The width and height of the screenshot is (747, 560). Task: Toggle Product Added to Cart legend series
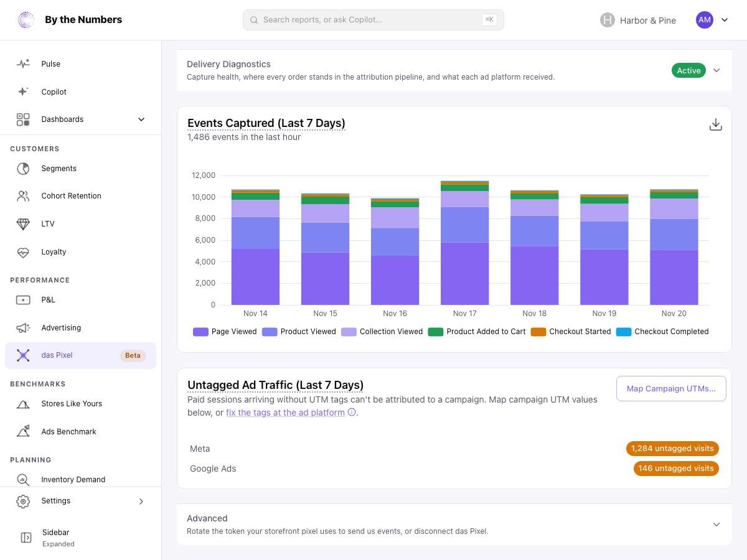point(477,332)
